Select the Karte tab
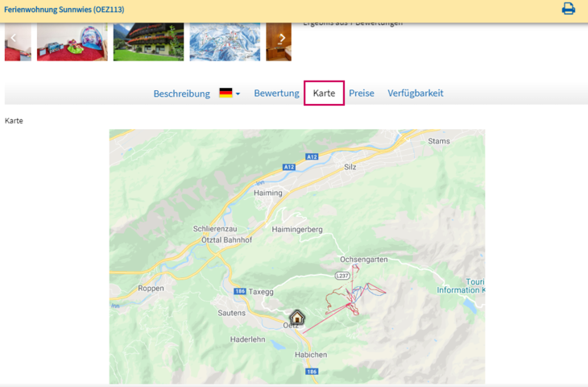This screenshot has height=387, width=588. pos(324,94)
